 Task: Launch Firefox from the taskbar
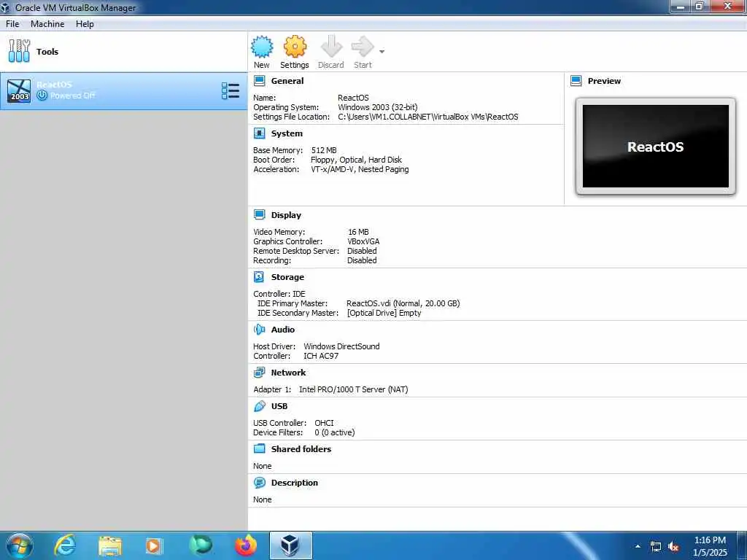pos(246,545)
